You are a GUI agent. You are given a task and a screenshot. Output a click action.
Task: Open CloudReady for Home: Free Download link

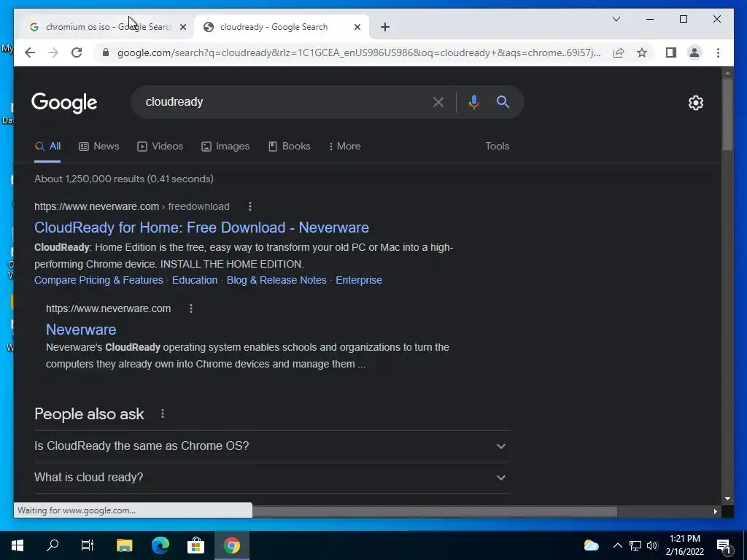click(201, 227)
